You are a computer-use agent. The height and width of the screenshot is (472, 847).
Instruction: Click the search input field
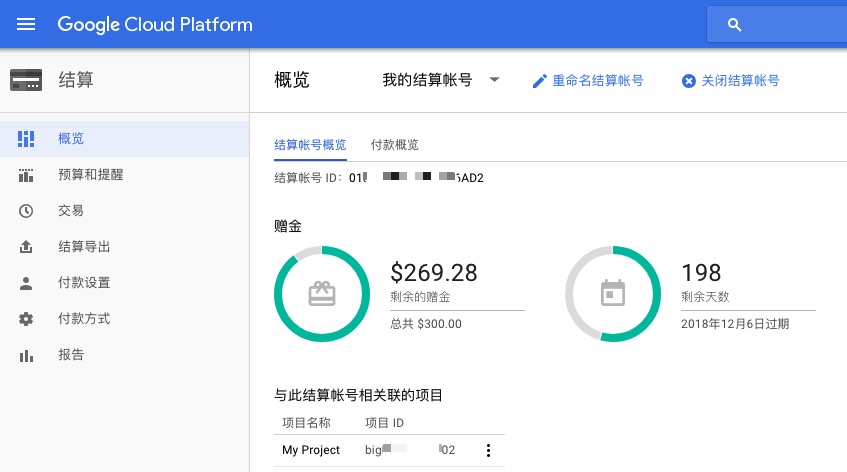click(x=777, y=24)
